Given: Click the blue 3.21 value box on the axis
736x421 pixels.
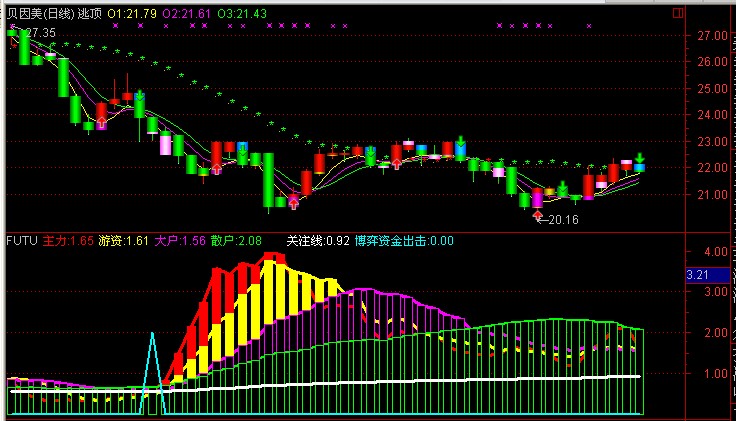Looking at the screenshot, I should [698, 274].
